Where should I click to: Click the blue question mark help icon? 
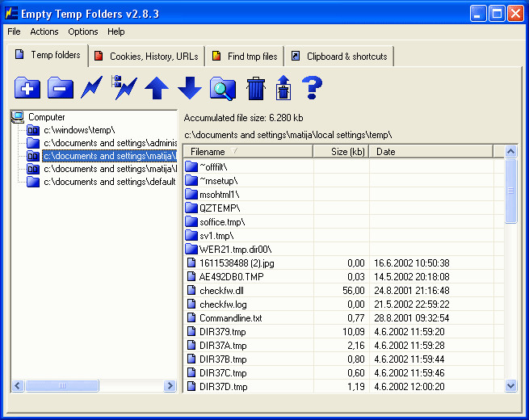click(312, 88)
